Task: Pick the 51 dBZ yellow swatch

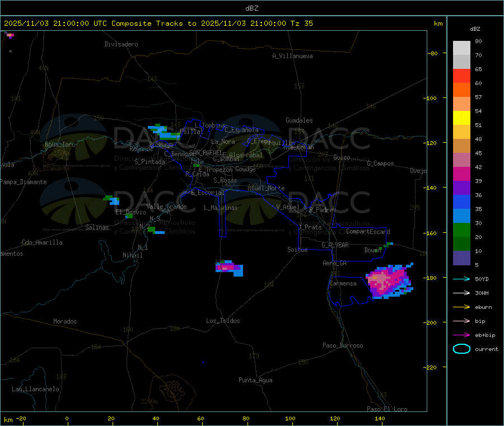Action: (x=461, y=118)
